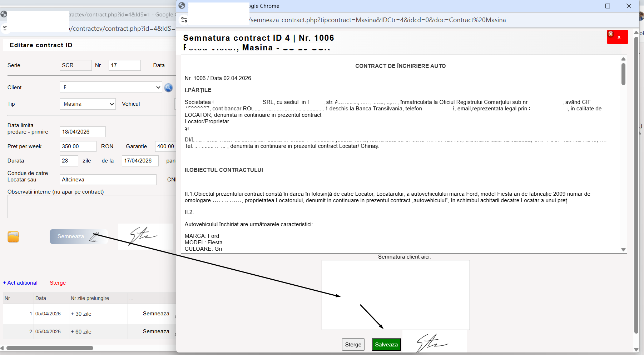The height and width of the screenshot is (355, 644).
Task: Click the green Salveaza button
Action: tap(386, 345)
